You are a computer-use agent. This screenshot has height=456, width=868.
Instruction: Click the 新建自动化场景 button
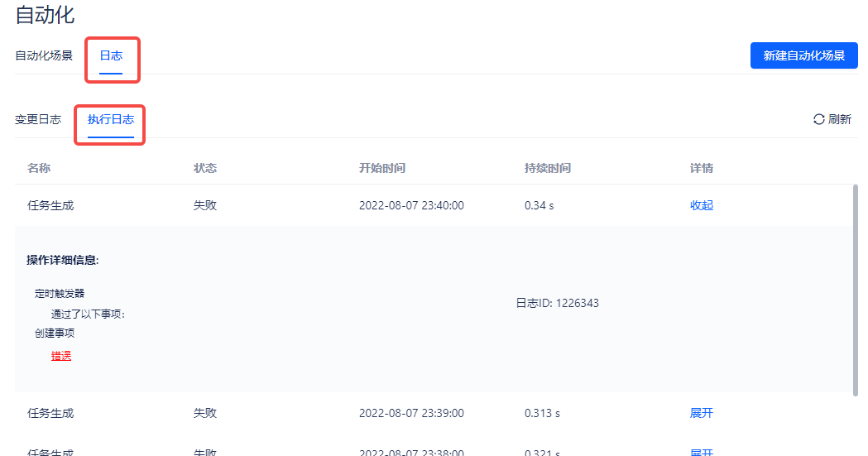(803, 55)
